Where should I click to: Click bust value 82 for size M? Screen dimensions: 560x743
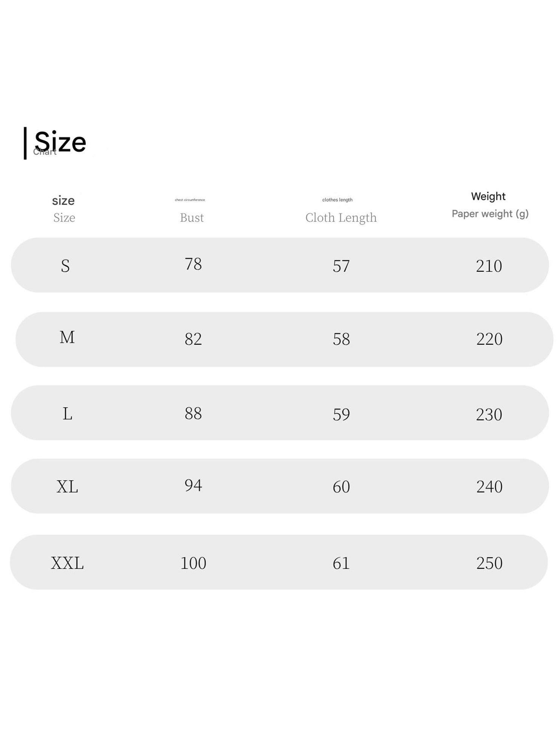[x=193, y=339]
